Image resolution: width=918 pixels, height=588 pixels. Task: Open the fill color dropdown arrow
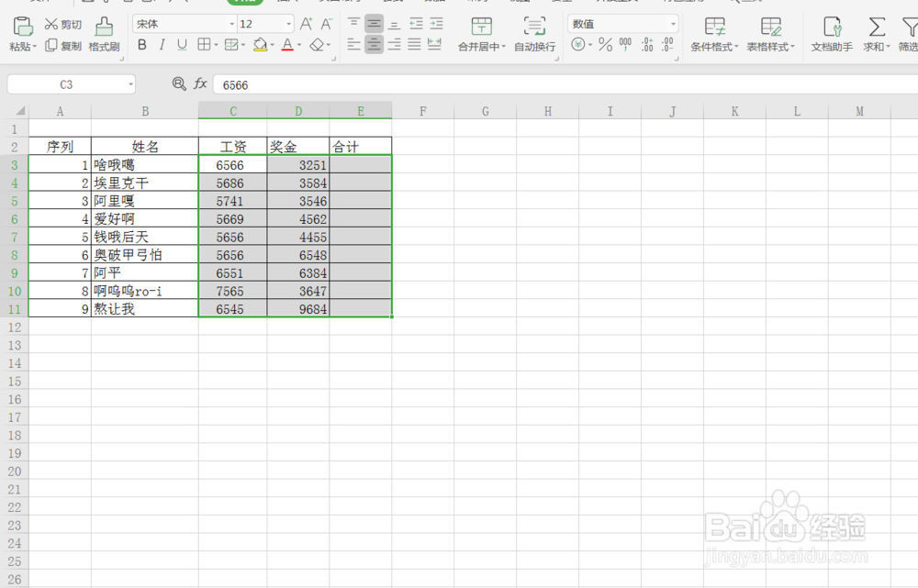(x=273, y=45)
